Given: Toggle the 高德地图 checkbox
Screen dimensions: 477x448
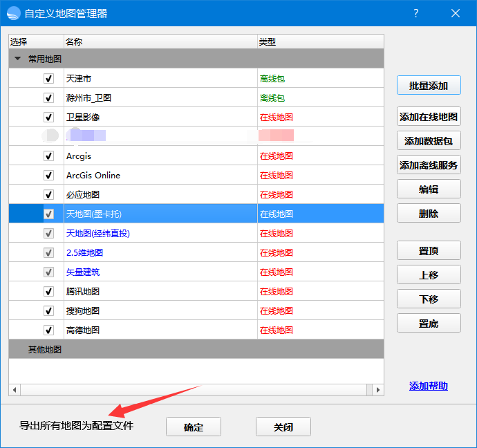Looking at the screenshot, I should click(48, 330).
